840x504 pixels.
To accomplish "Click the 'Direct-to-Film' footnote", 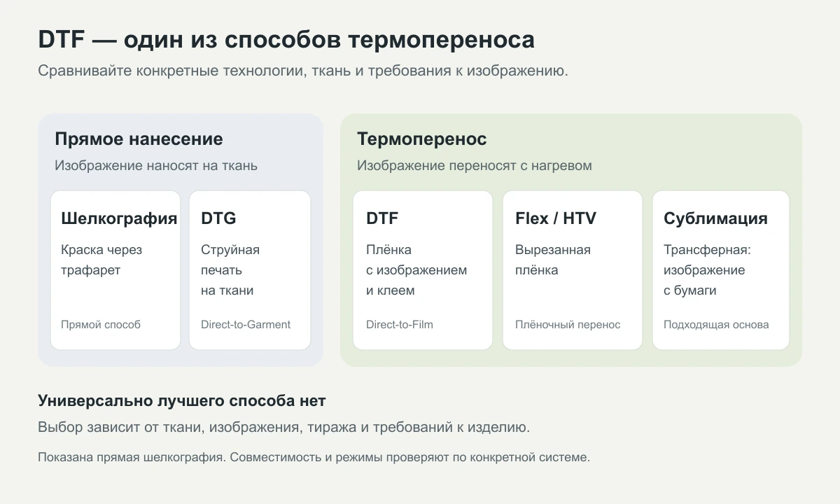I will click(400, 325).
